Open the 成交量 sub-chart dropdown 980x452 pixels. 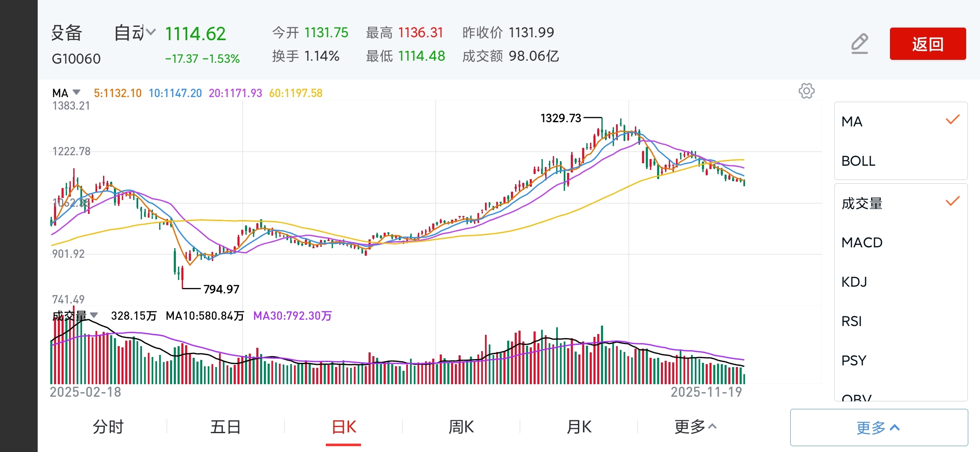click(x=94, y=315)
